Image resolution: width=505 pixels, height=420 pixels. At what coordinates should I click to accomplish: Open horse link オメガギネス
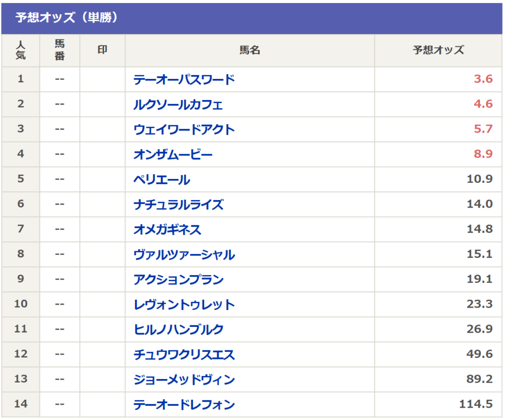coord(167,229)
